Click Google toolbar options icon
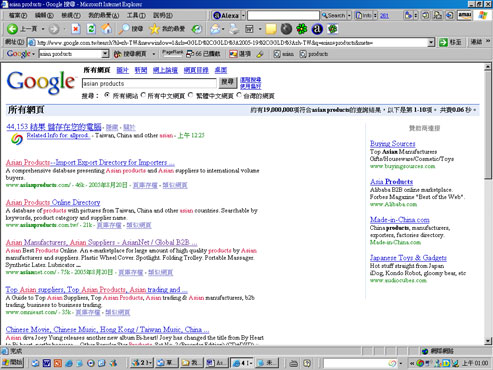 [240, 54]
